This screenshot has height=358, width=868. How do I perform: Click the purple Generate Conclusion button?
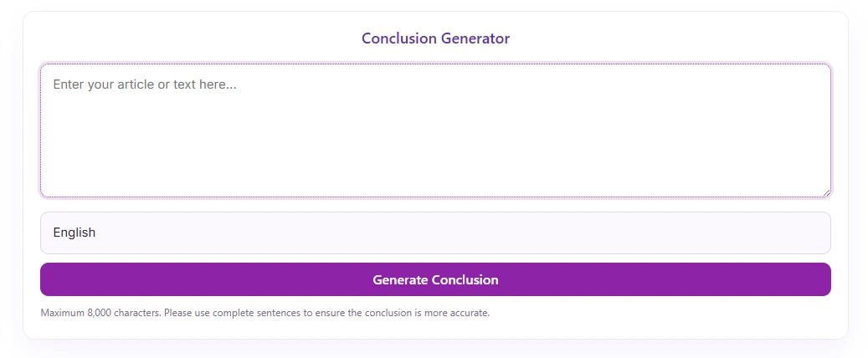click(x=435, y=279)
